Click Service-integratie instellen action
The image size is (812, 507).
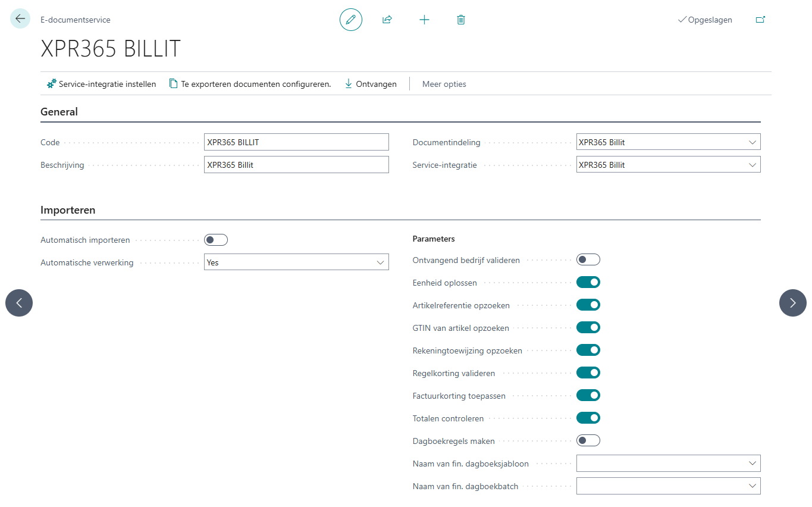click(101, 84)
